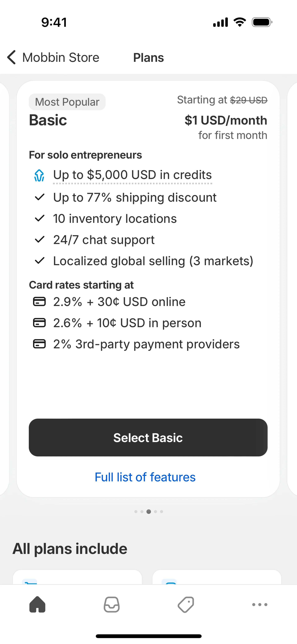
Task: Tap the back chevron arrow
Action: 11,58
